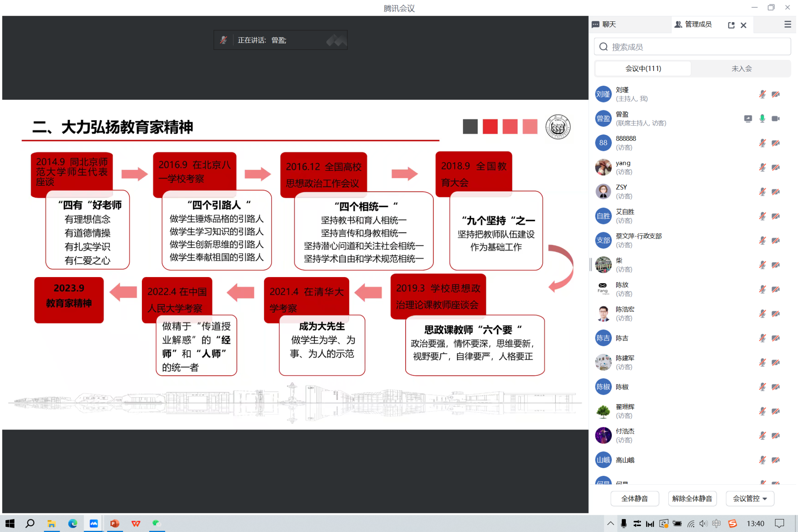The height and width of the screenshot is (532, 798).
Task: Expand the system tray hidden icons chevron
Action: tap(610, 523)
